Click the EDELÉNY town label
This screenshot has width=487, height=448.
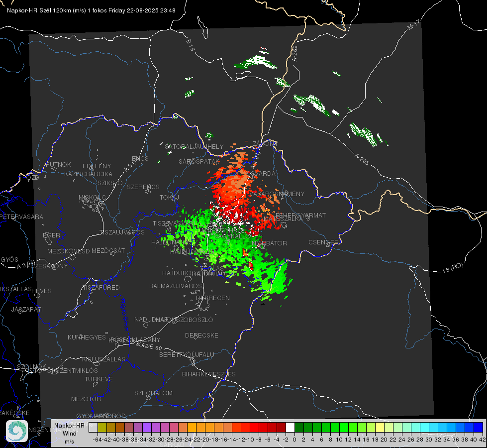97,166
